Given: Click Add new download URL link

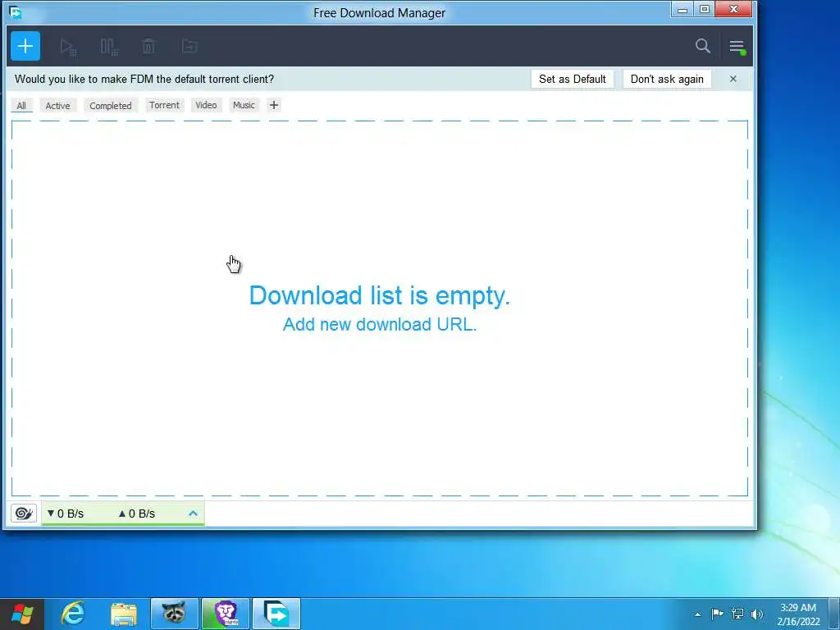Looking at the screenshot, I should click(x=379, y=324).
